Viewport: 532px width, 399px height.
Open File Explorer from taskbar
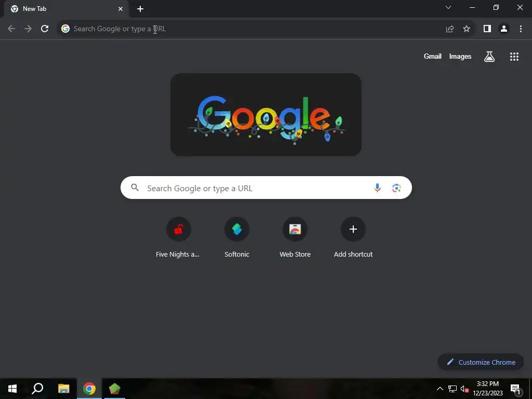tap(63, 389)
